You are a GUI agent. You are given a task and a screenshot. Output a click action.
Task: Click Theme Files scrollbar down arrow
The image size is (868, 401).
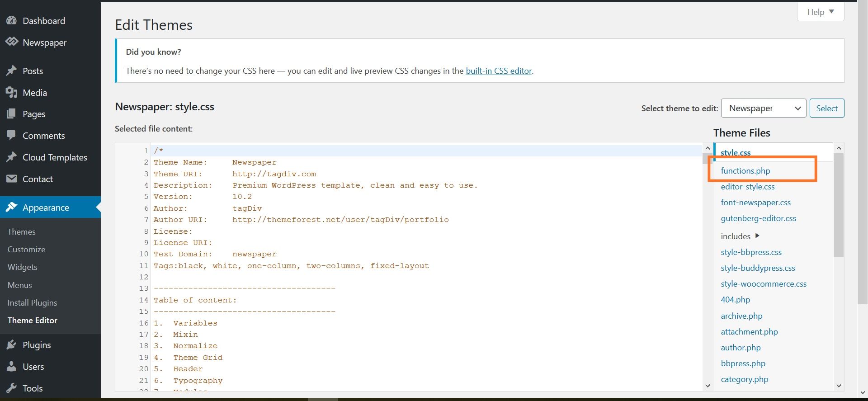point(839,386)
